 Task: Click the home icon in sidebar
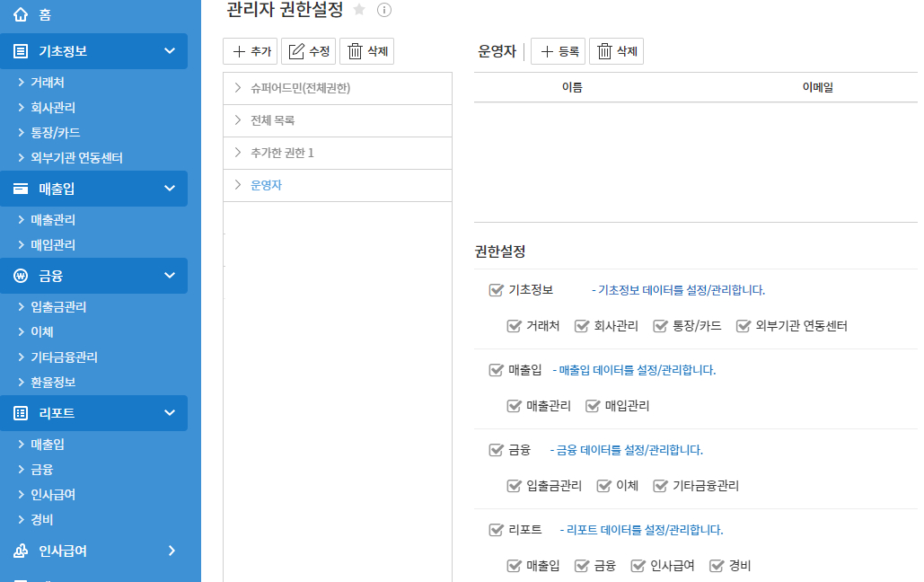[x=22, y=15]
